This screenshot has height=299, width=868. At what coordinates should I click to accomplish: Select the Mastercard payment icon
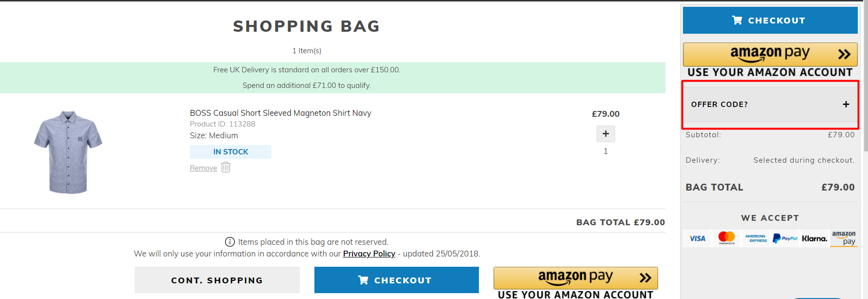click(726, 238)
